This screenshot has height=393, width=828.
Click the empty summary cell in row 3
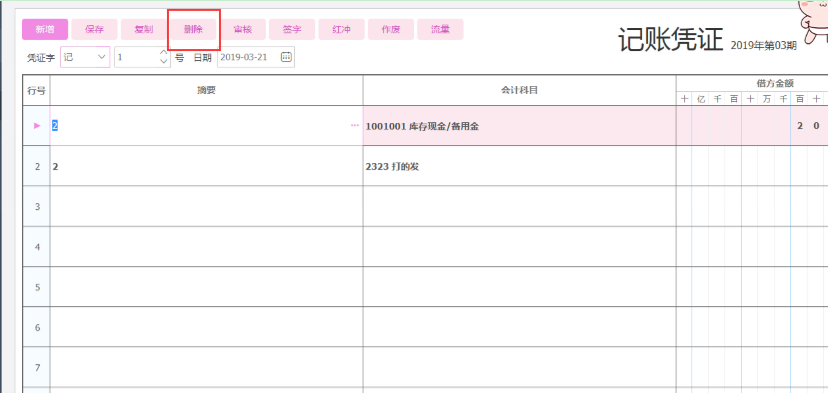coord(206,206)
